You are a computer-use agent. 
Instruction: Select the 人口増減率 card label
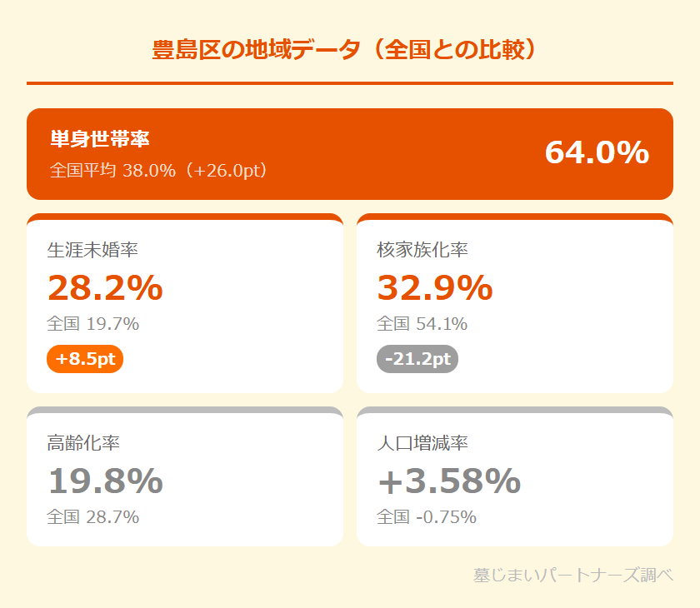tap(422, 442)
